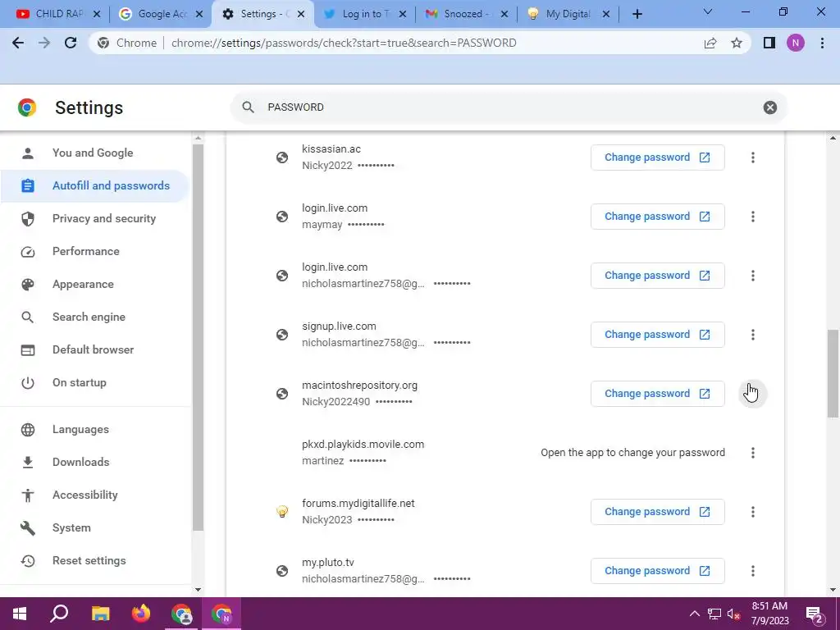840x630 pixels.
Task: Open Windows search in taskbar
Action: click(x=59, y=614)
